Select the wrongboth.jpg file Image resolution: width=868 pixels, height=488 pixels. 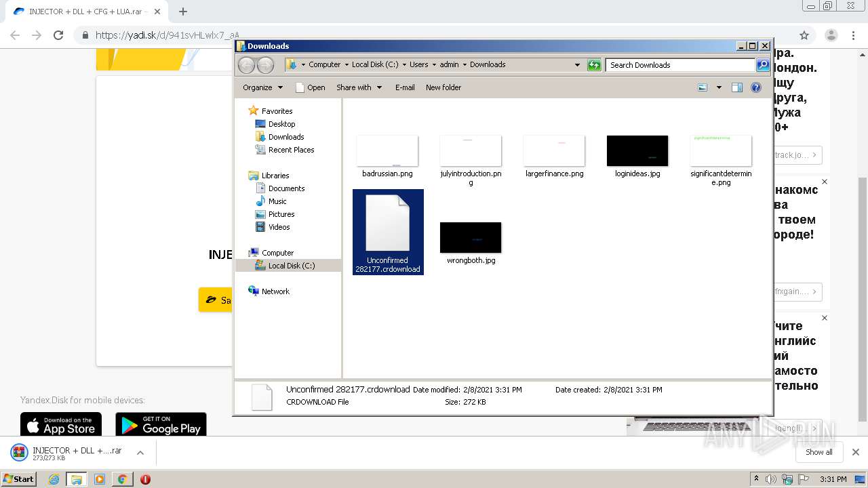click(471, 243)
